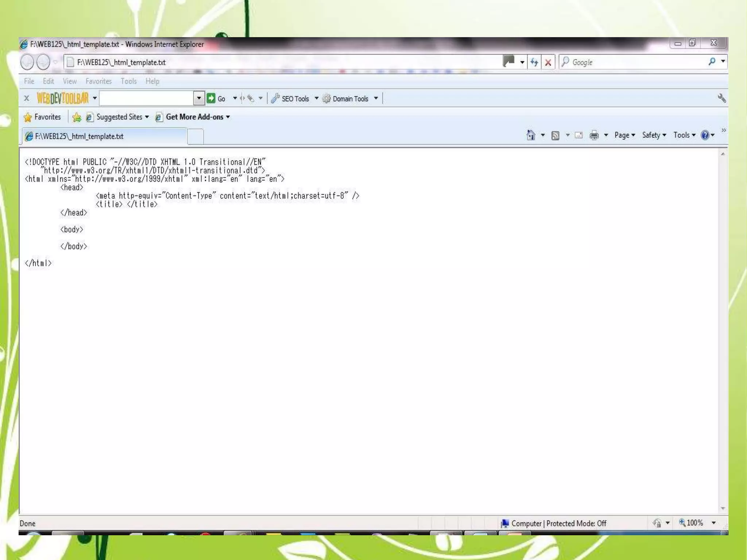Click the Add to Favorites Bar star icon
Viewport: 747px width, 560px height.
tap(77, 117)
